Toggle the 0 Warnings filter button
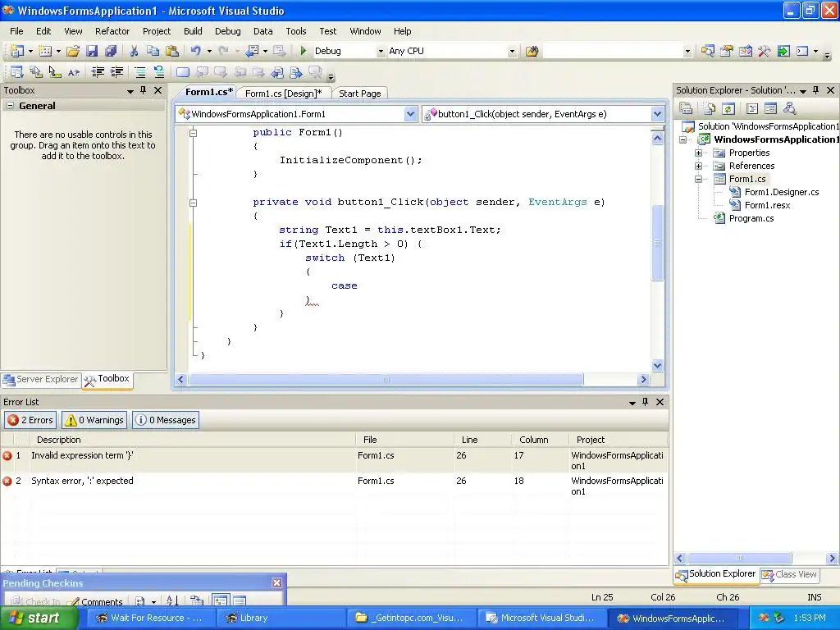Viewport: 840px width, 630px height. [94, 420]
